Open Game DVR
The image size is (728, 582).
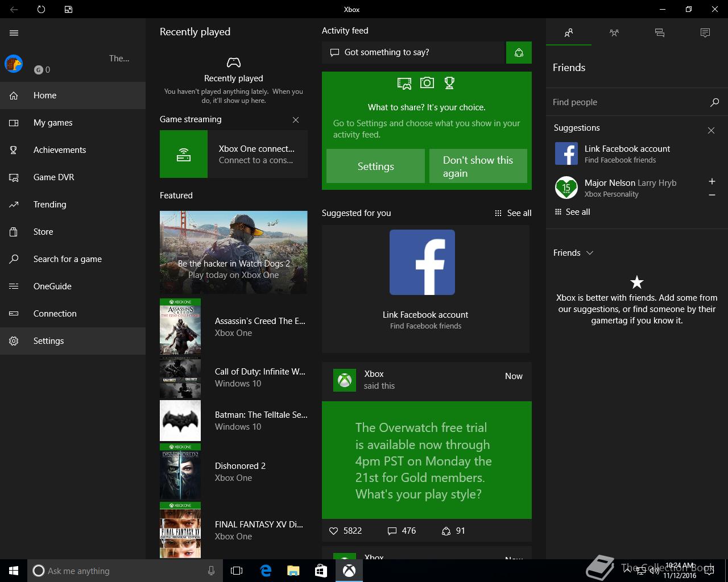(x=73, y=177)
